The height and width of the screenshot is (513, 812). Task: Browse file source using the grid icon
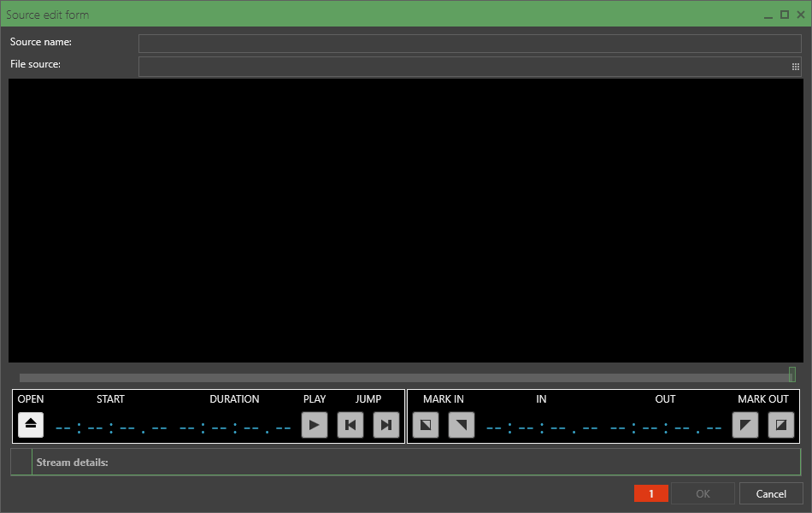[796, 67]
